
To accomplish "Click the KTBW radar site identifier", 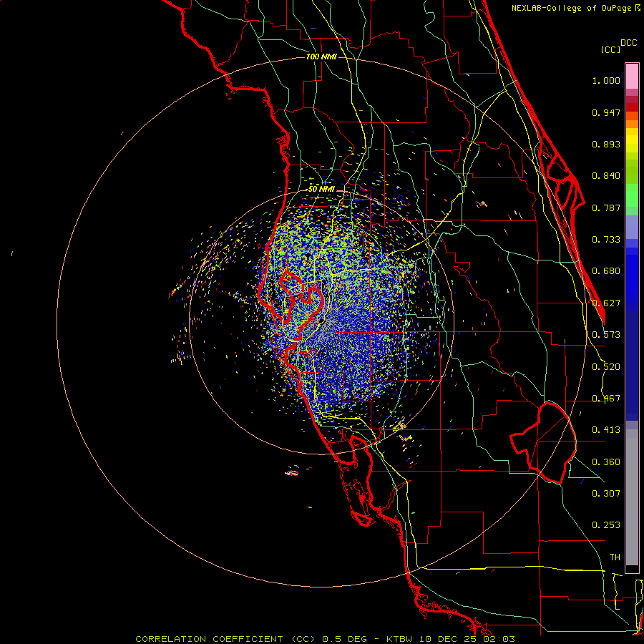I will (399, 639).
